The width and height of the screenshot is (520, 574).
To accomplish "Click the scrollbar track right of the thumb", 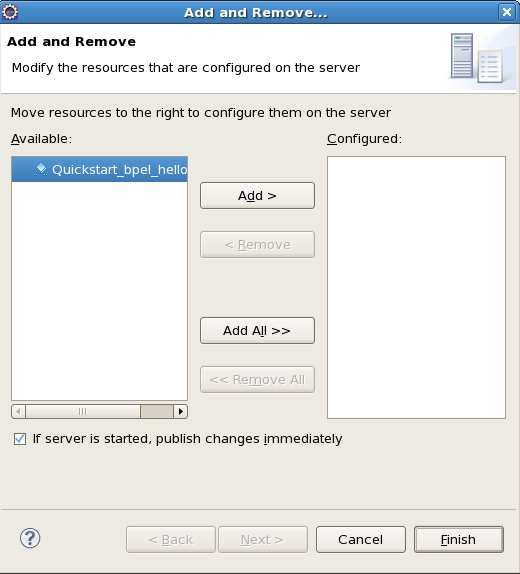I will click(x=157, y=411).
